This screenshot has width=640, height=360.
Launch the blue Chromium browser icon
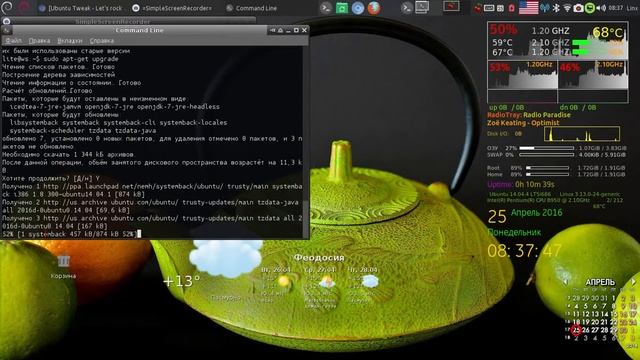pos(358,8)
